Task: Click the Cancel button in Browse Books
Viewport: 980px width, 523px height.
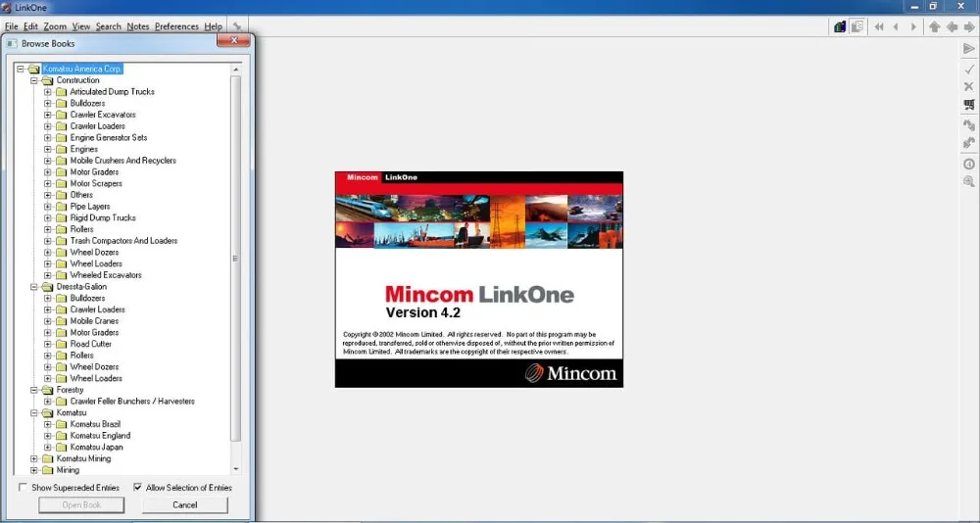Action: click(185, 504)
